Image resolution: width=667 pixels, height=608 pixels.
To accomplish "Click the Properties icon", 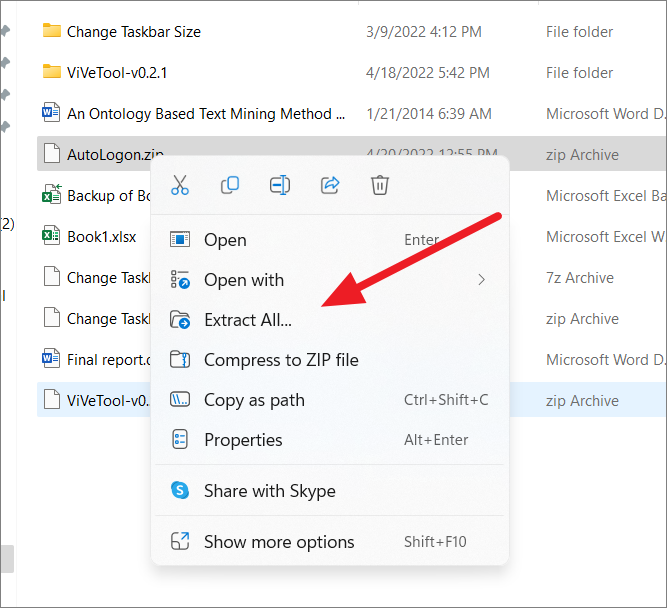I will pos(180,440).
